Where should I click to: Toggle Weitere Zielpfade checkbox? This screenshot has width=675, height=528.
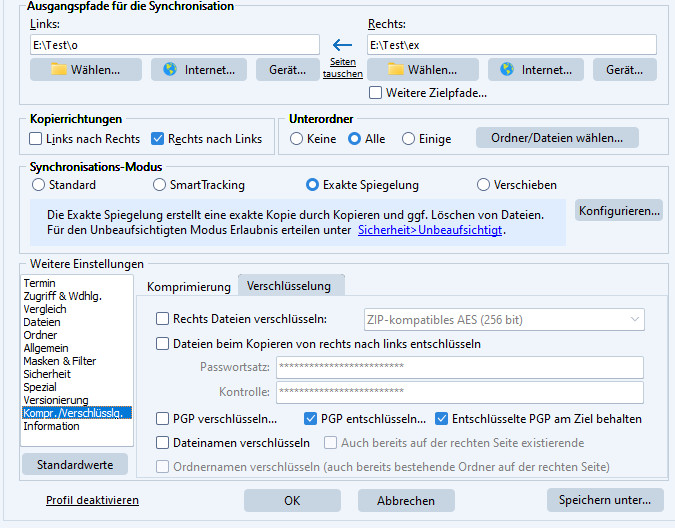coord(376,93)
